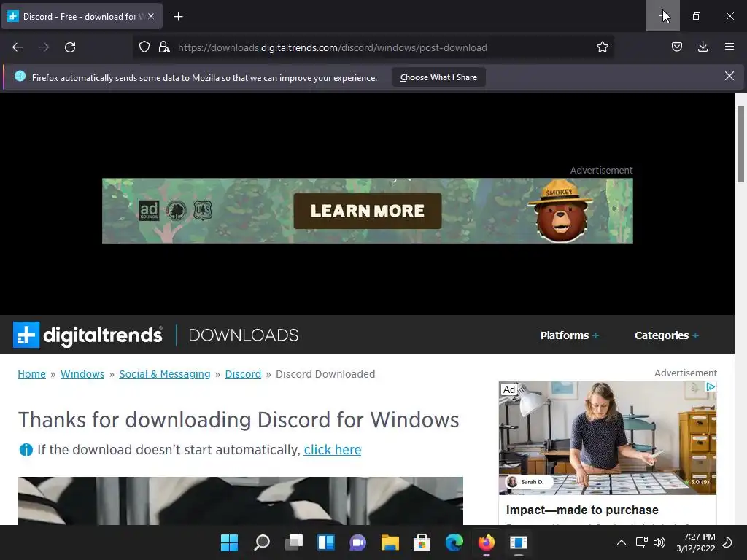The image size is (747, 560).
Task: Click the 'click here' download link
Action: click(333, 450)
